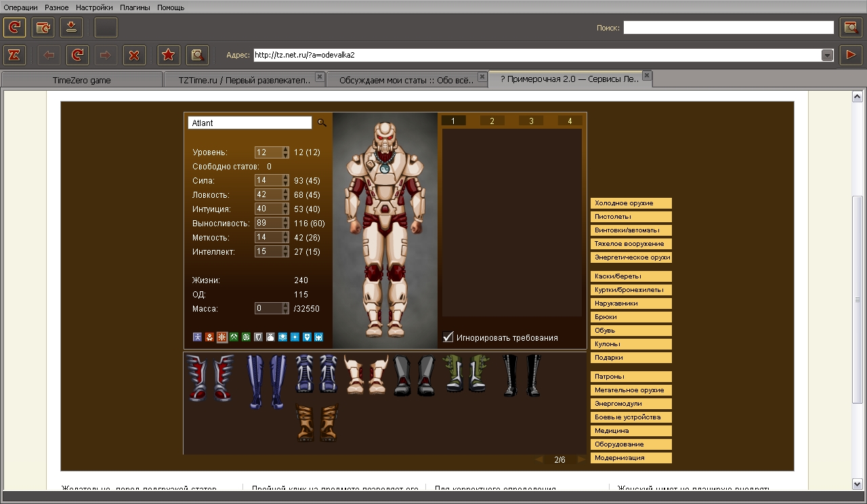This screenshot has height=504, width=867.
Task: Click the TimeZero logo icon in toolbar
Action: coord(14,55)
